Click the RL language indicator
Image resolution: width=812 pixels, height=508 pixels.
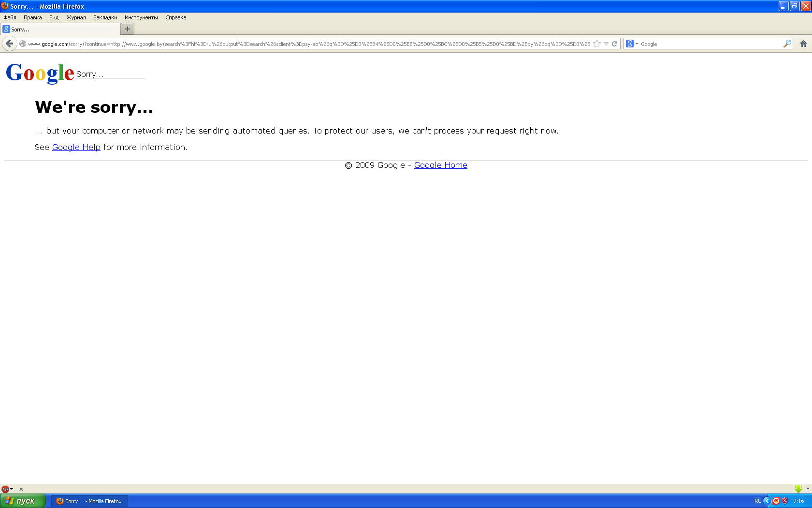click(x=757, y=501)
